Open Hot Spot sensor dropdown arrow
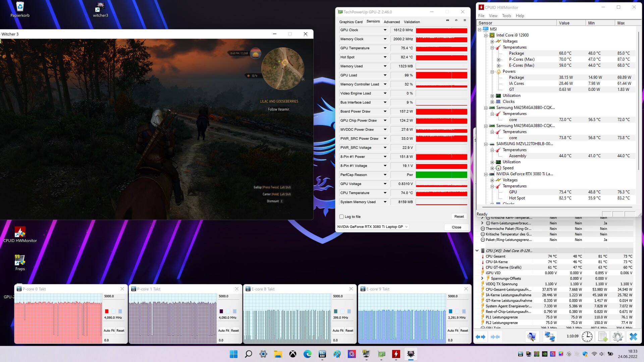644x362 pixels. (x=385, y=57)
